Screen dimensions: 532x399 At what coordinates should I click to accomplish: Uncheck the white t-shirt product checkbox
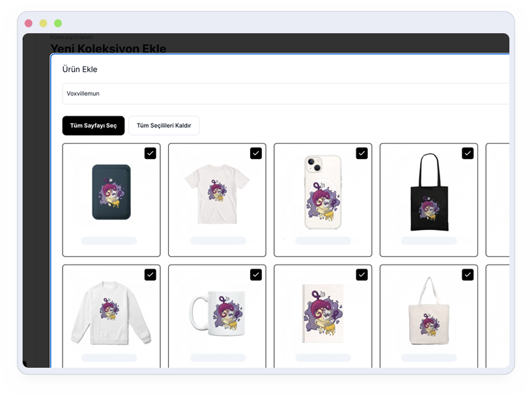pyautogui.click(x=256, y=154)
